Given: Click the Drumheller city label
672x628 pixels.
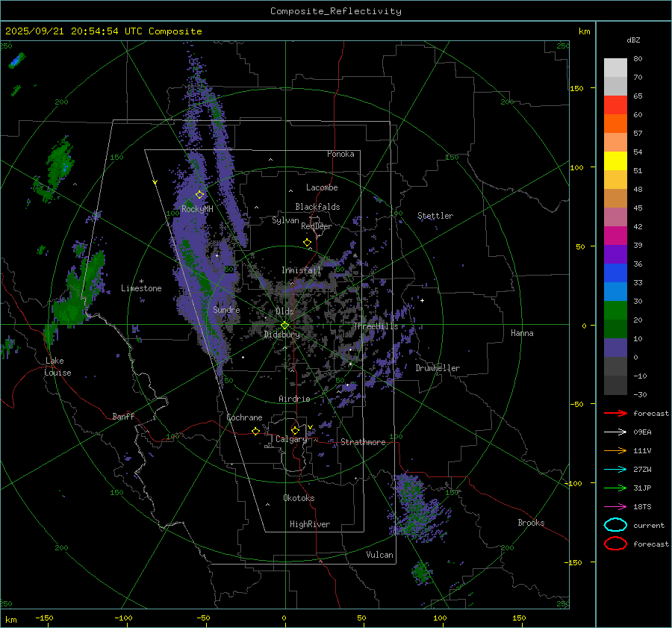Looking at the screenshot, I should (438, 368).
